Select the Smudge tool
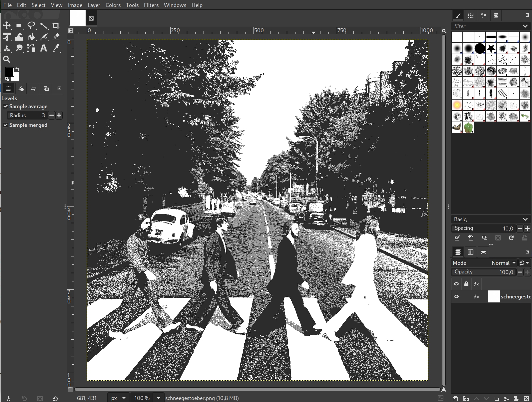The height and width of the screenshot is (402, 532). (x=19, y=48)
